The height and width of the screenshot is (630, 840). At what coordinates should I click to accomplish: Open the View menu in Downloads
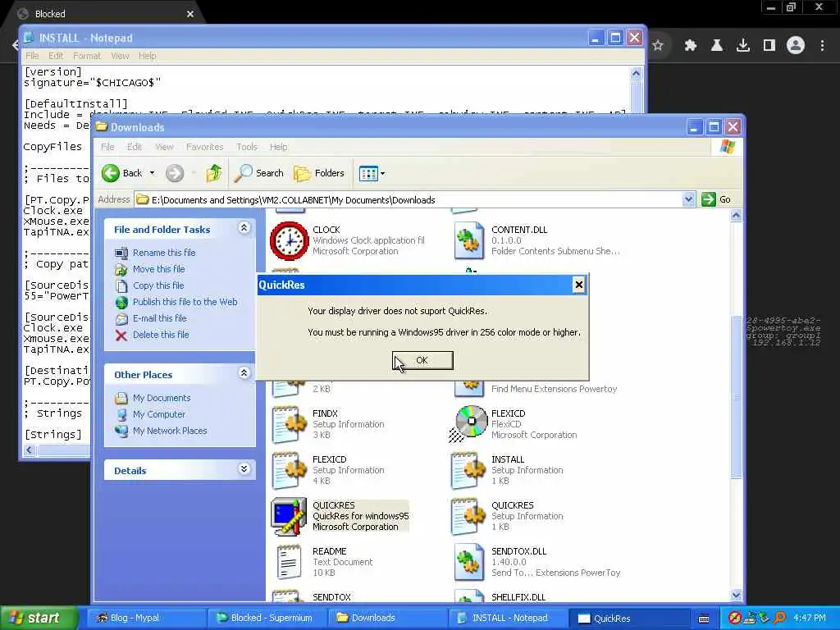tap(164, 147)
